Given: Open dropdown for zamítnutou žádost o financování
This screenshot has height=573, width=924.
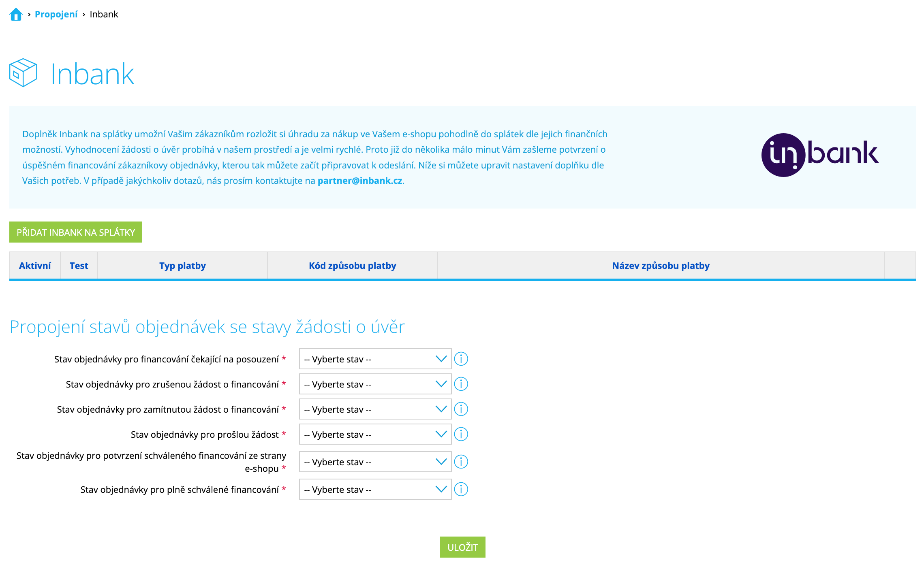Looking at the screenshot, I should pyautogui.click(x=375, y=409).
